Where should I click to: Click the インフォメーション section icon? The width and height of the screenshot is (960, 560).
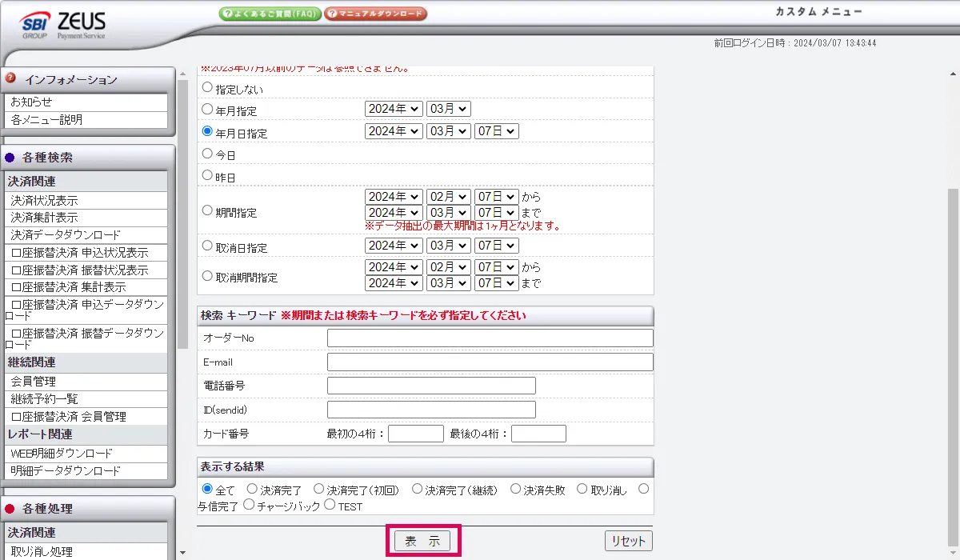tap(11, 78)
